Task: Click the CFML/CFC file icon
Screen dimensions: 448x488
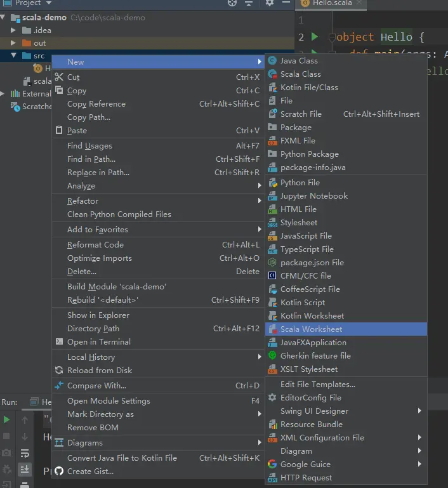Action: (272, 276)
